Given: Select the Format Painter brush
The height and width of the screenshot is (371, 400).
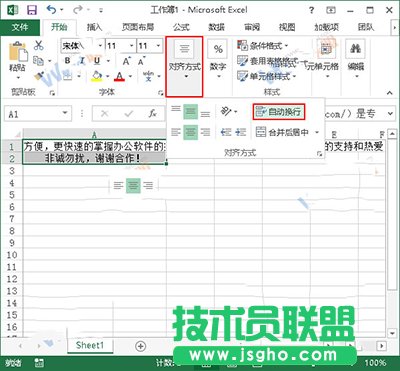Looking at the screenshot, I should 39,76.
